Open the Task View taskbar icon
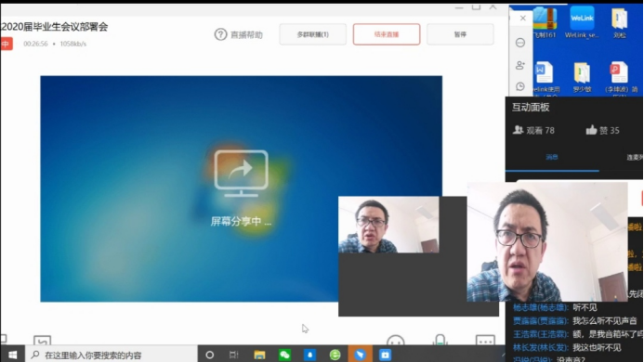This screenshot has height=362, width=644. pos(233,355)
